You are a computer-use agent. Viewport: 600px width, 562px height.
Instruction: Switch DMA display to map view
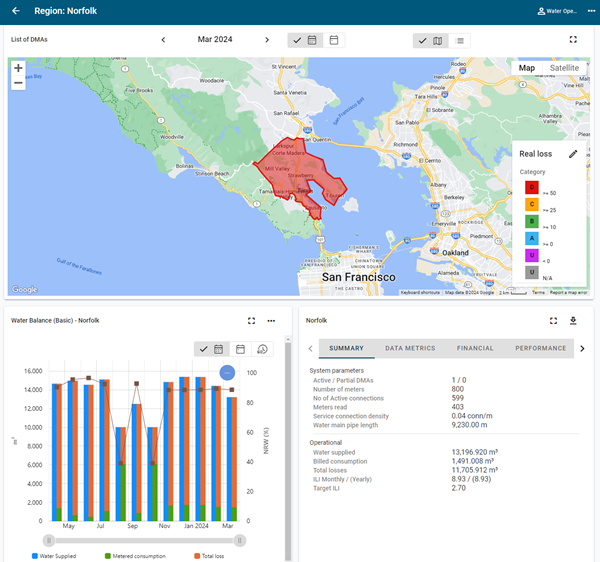point(430,41)
